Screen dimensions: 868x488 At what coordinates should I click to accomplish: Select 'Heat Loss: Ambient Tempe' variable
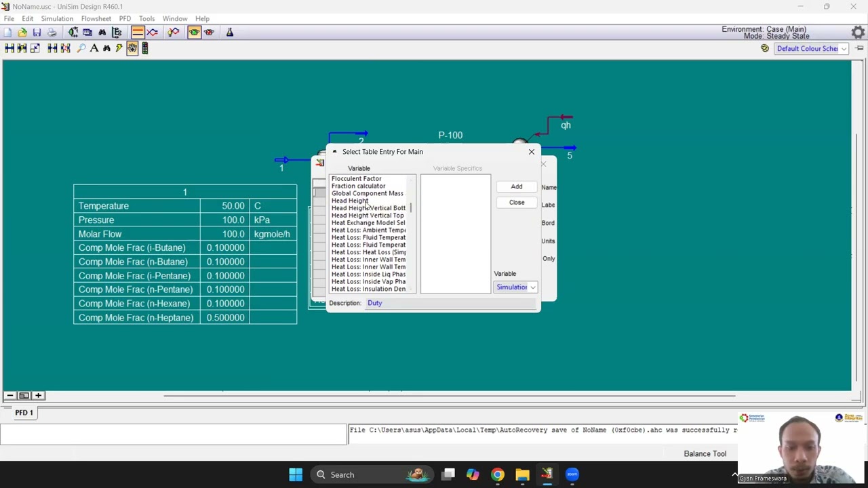point(369,230)
